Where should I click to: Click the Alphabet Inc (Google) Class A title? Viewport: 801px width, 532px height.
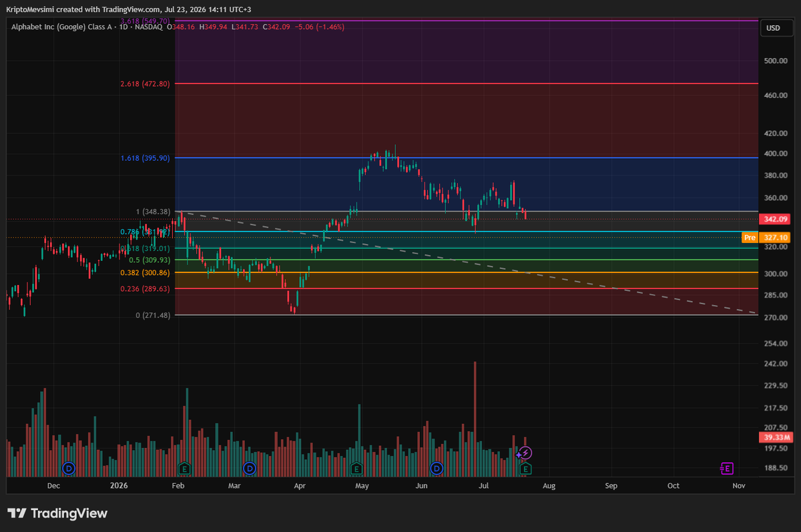(x=62, y=27)
